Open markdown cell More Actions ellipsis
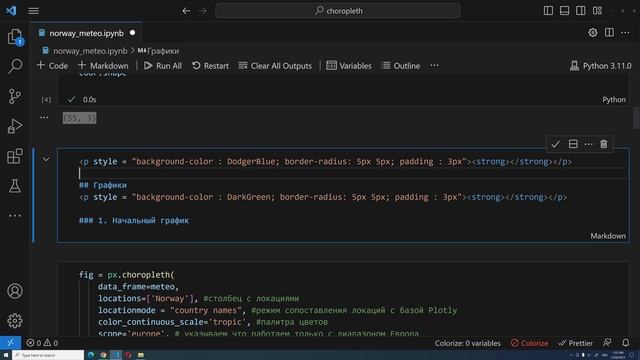This screenshot has height=360, width=640. 588,144
